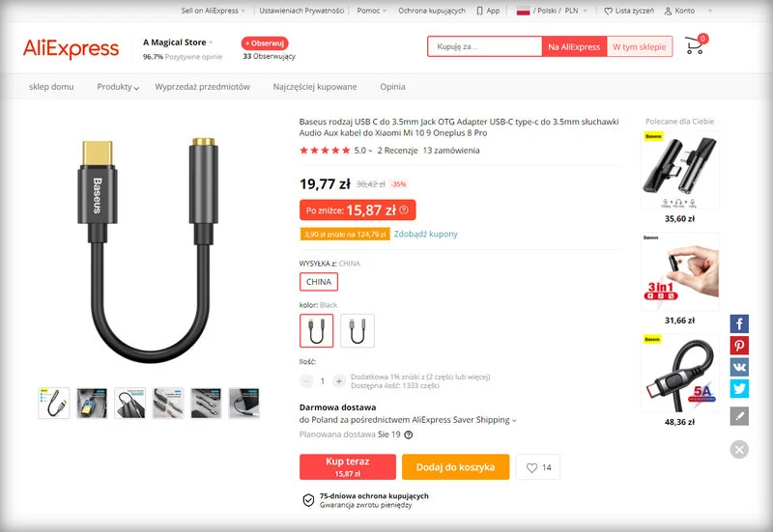Click Kup teraz button
This screenshot has height=532, width=773.
coord(348,467)
